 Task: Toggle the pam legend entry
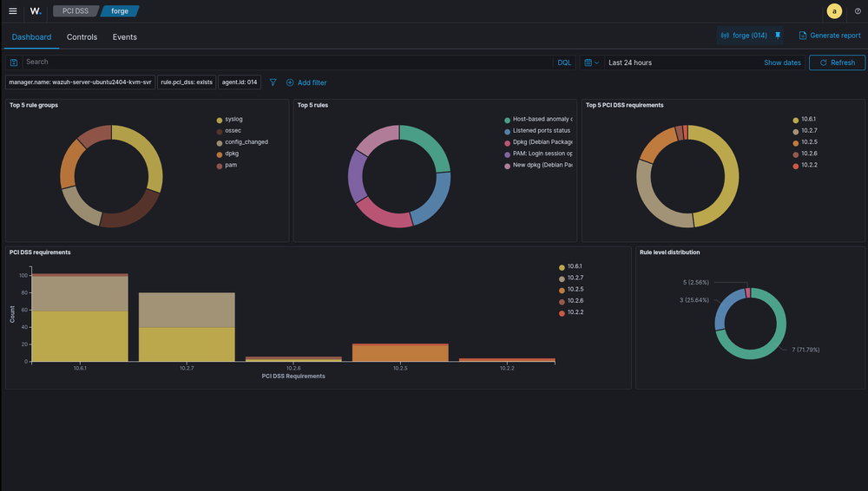(227, 166)
